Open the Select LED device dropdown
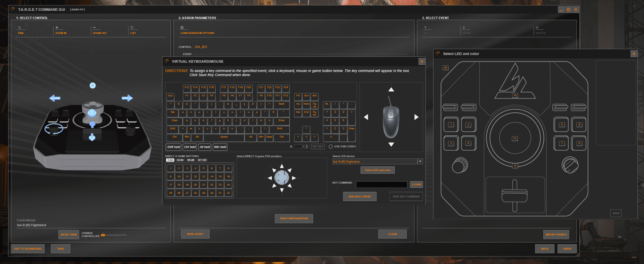The height and width of the screenshot is (264, 644). pos(420,162)
